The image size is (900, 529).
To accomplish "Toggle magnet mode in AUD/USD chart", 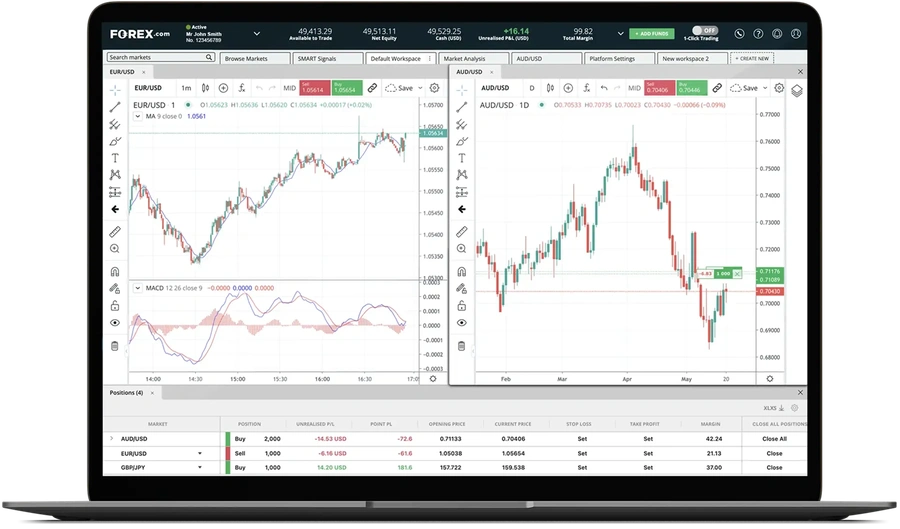I will [x=461, y=271].
